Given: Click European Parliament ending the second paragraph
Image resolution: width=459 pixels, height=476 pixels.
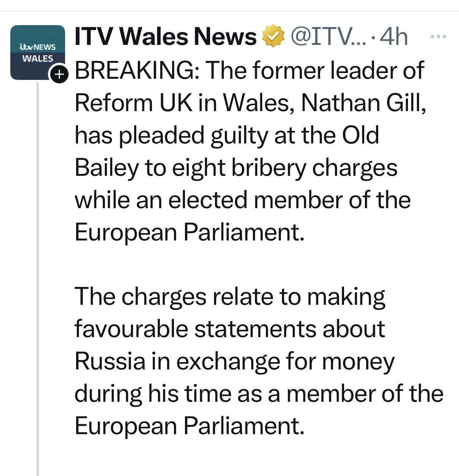Looking at the screenshot, I should tap(189, 425).
